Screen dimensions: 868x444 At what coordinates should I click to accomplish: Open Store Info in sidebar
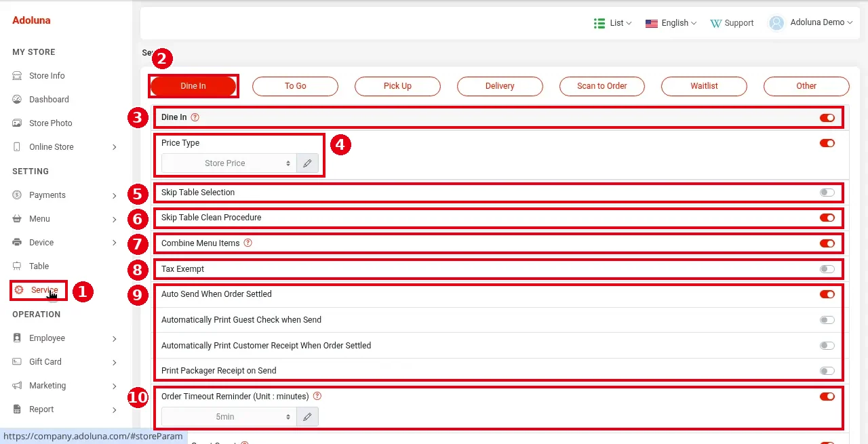(x=47, y=76)
